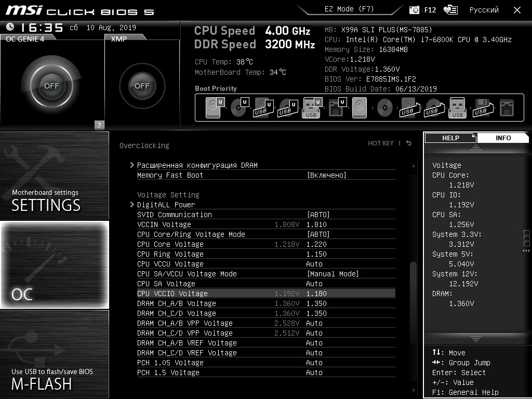Screen dimensions: 532x399
Task: Click the info panel top scroll handle
Action: point(476,148)
